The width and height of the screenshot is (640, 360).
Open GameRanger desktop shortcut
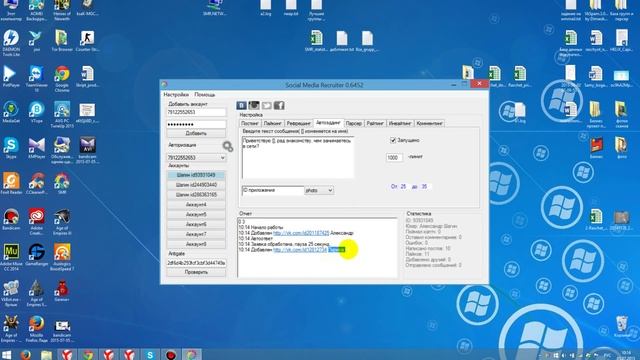(x=36, y=256)
